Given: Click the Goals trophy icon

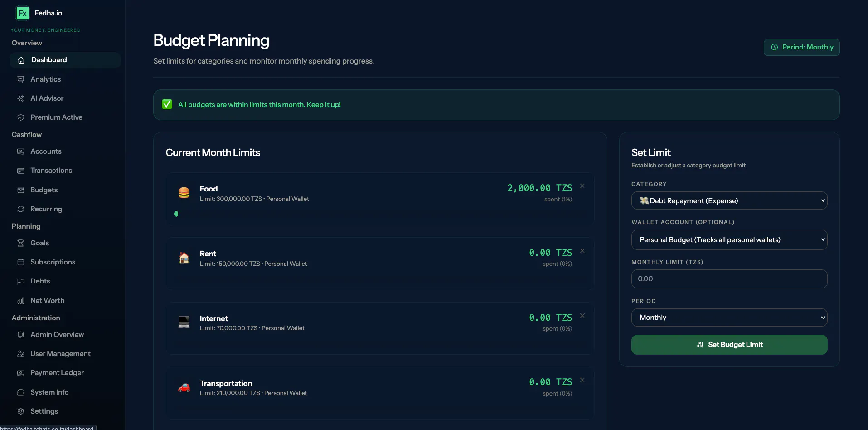Looking at the screenshot, I should [x=21, y=243].
